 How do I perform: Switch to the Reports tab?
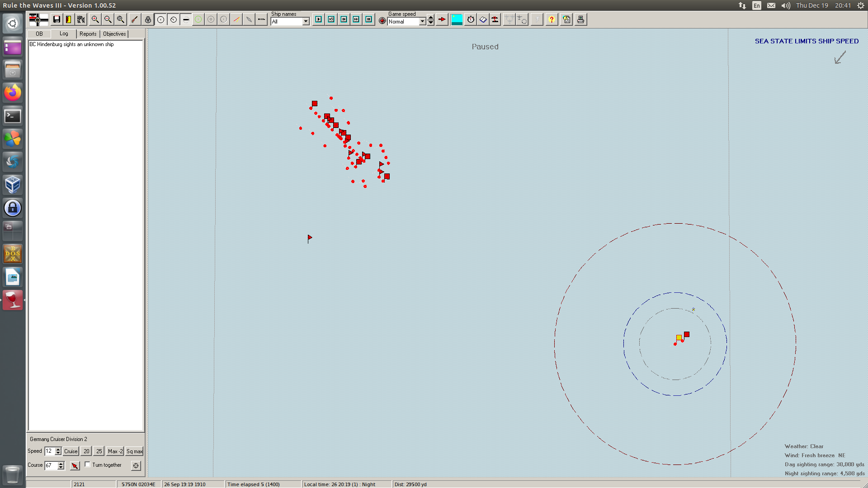[x=88, y=34]
